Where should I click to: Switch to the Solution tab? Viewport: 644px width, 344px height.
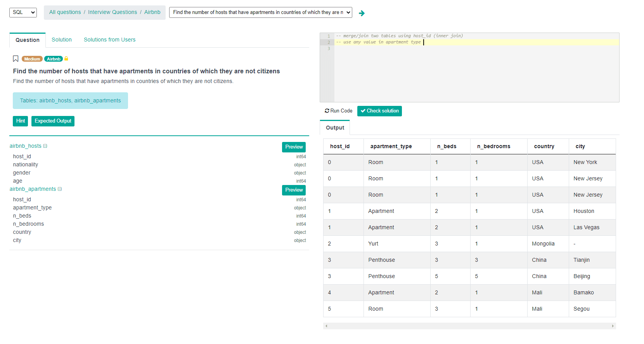61,40
